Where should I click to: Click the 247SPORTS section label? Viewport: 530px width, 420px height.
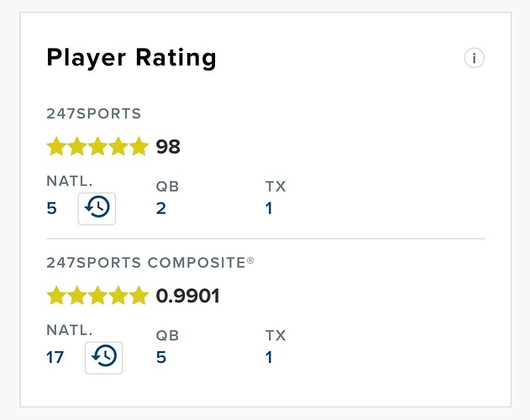pyautogui.click(x=93, y=113)
